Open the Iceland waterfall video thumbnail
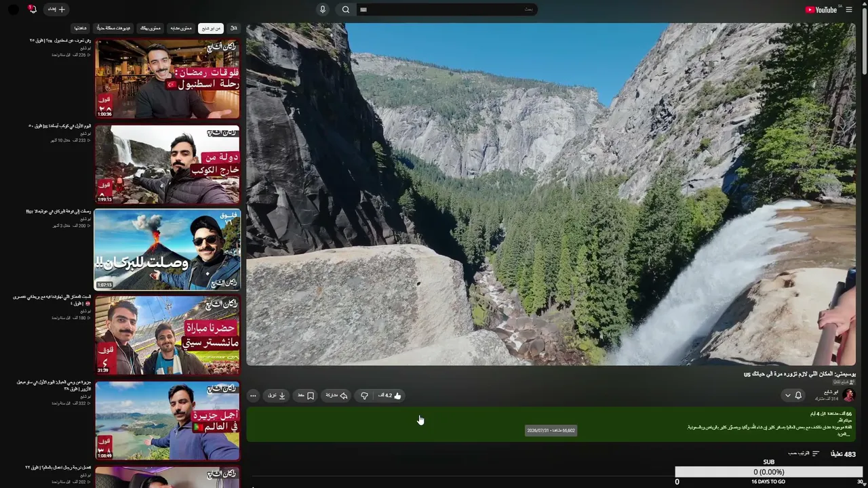The height and width of the screenshot is (488, 868). (x=167, y=164)
